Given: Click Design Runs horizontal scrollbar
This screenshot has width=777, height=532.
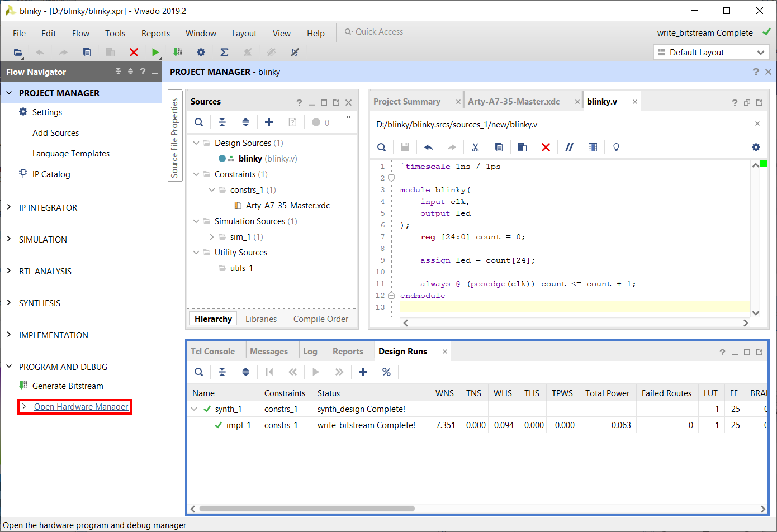Looking at the screenshot, I should coord(307,509).
